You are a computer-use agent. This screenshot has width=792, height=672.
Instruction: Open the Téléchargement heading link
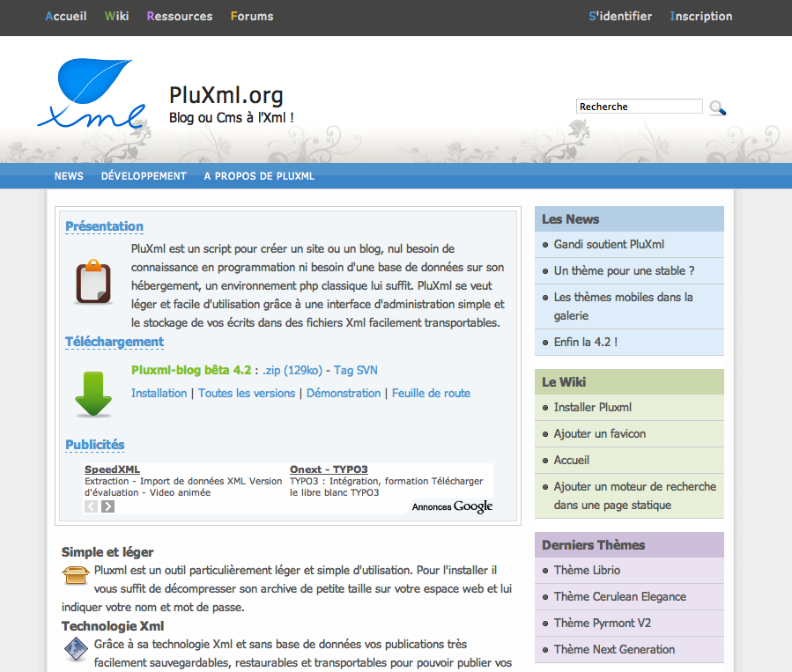(115, 342)
